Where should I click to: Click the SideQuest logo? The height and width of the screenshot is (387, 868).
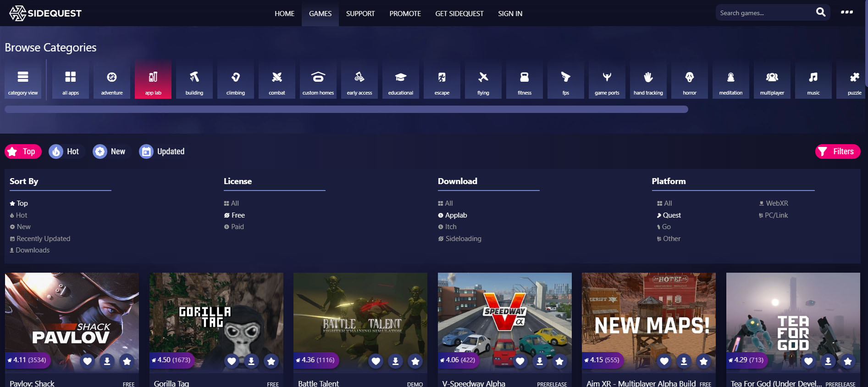click(x=45, y=13)
